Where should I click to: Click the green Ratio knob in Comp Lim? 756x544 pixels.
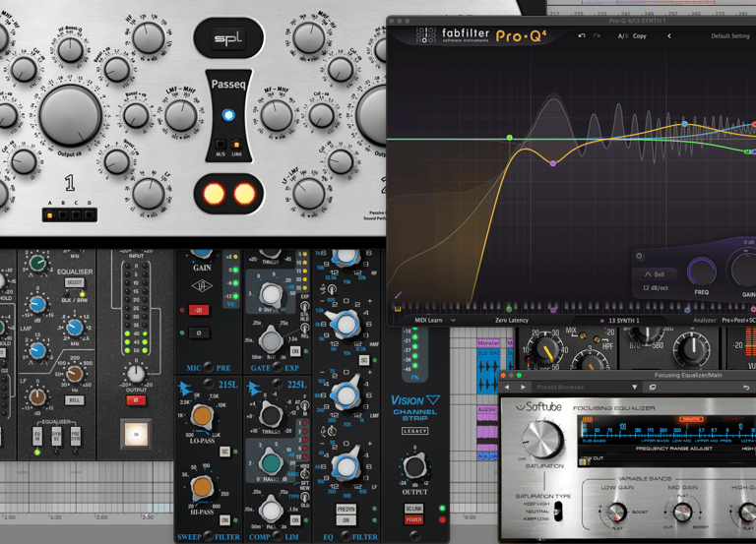pos(271,463)
